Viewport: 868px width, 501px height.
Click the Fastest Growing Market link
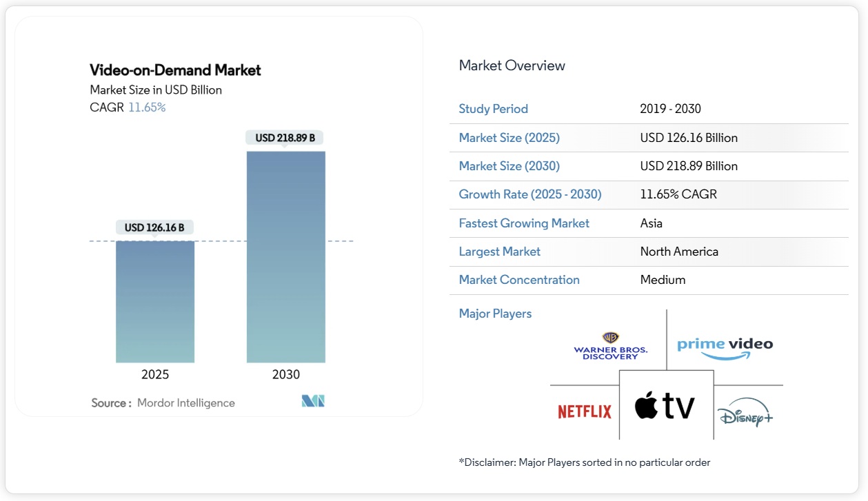pos(524,223)
